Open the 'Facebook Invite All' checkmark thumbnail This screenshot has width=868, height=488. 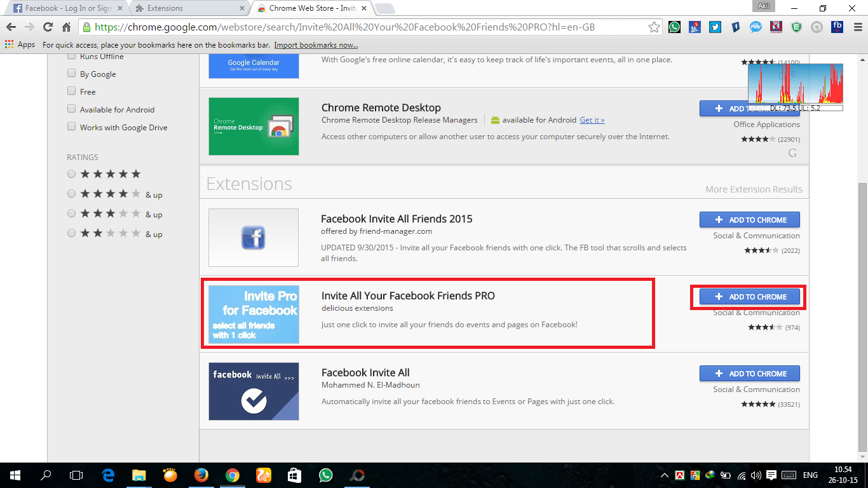coord(254,391)
